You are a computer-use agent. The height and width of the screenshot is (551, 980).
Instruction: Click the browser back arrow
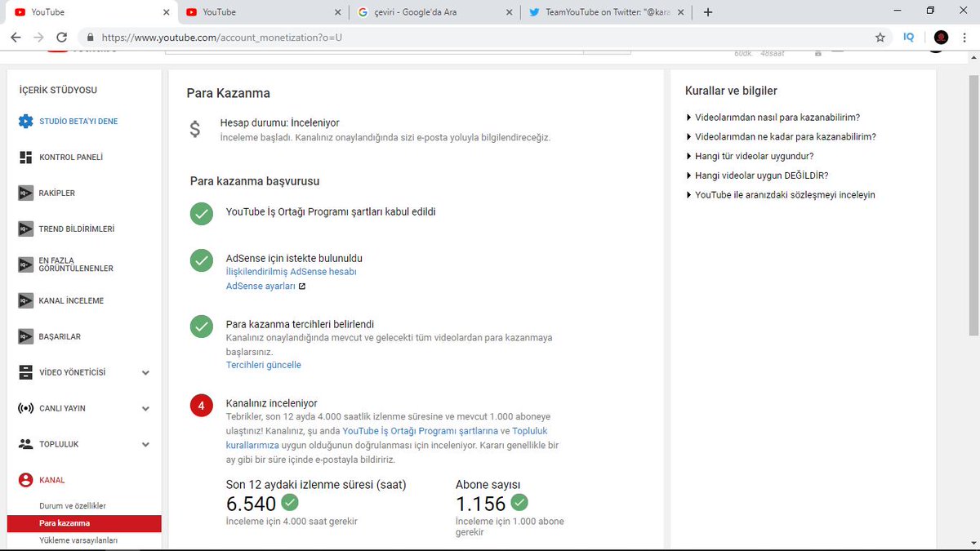[16, 38]
